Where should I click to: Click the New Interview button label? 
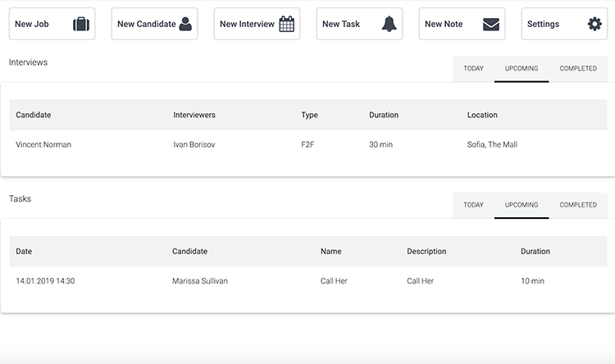pyautogui.click(x=246, y=25)
